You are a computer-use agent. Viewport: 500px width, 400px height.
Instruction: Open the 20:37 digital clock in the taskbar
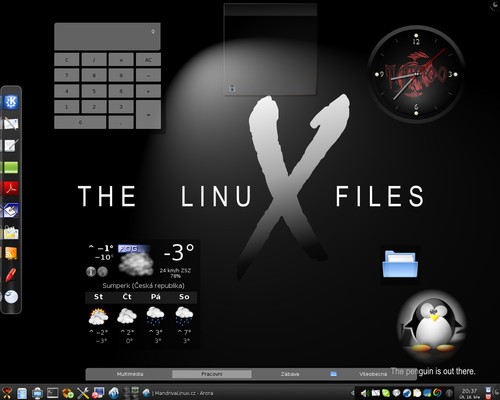(x=469, y=393)
